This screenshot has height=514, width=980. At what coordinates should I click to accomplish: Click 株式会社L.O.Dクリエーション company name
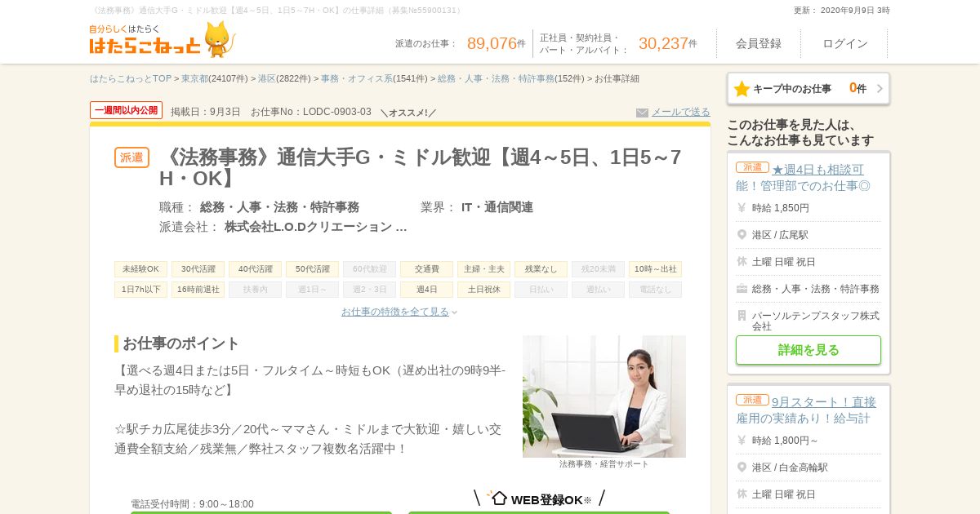point(315,227)
